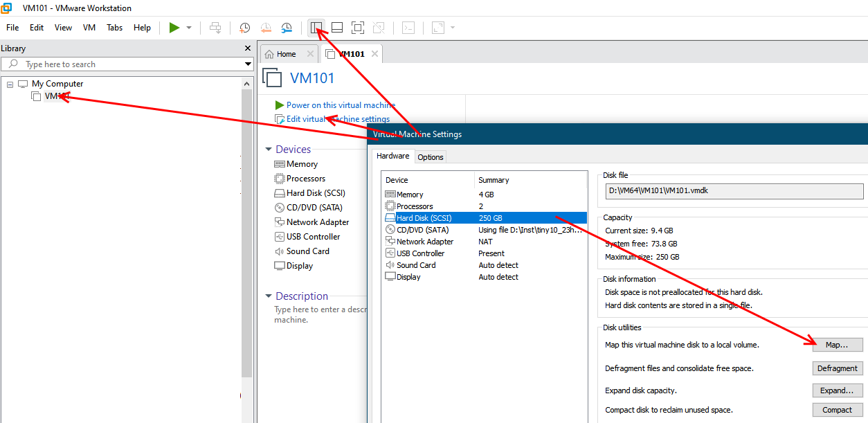Select USB Controller row in the settings device list
868x423 pixels.
485,253
